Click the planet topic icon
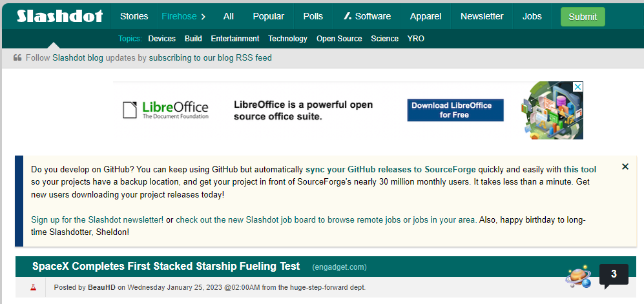 [578, 278]
